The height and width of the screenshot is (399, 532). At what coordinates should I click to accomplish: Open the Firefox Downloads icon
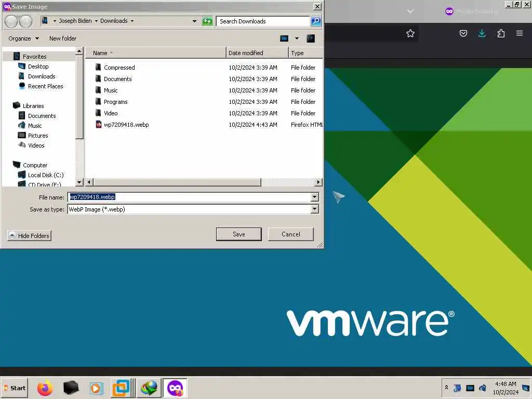[482, 33]
